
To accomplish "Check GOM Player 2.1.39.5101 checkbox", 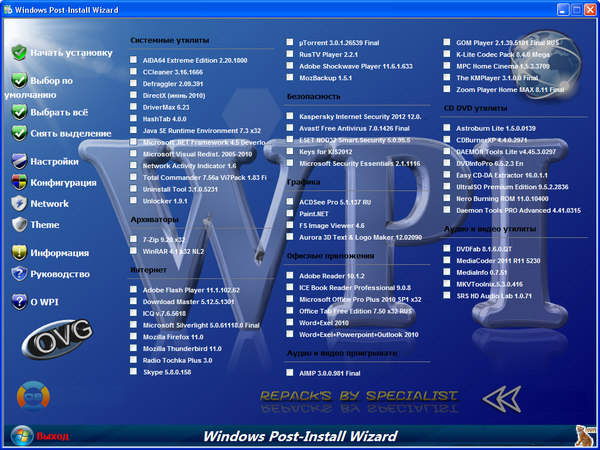I will coord(447,42).
